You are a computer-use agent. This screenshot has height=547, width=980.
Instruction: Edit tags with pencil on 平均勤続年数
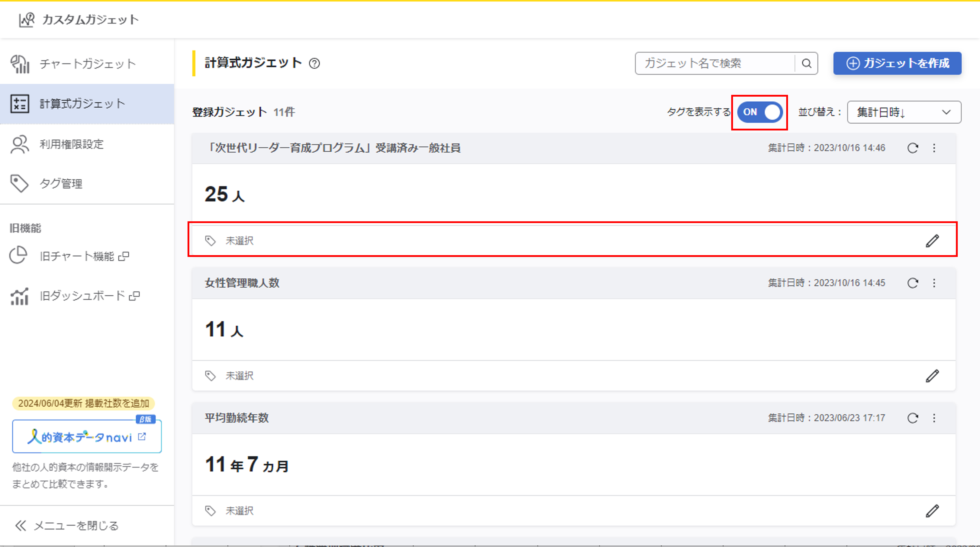click(932, 511)
